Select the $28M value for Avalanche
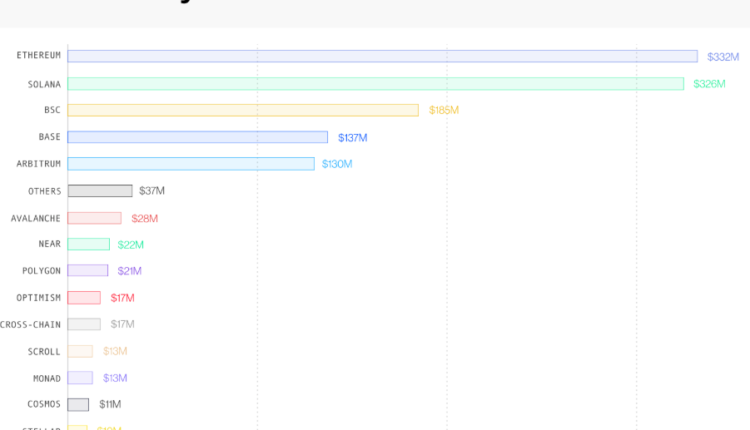Screen dimensions: 750x430 point(144,219)
